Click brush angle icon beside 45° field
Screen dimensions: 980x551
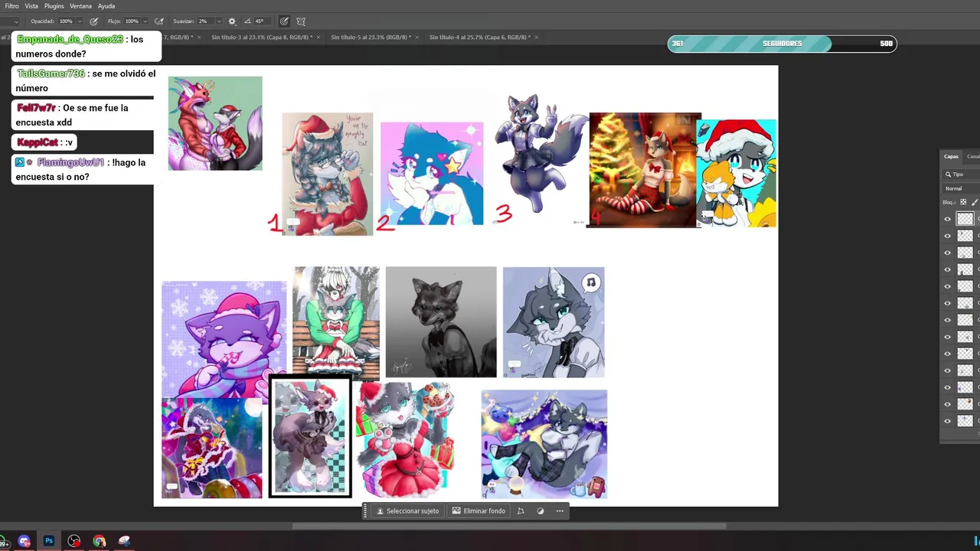pos(248,21)
